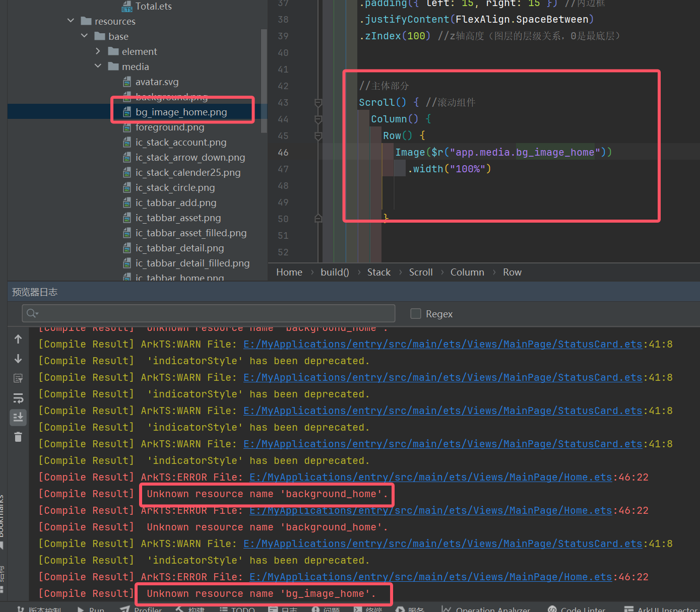
Task: Click build() in the editor breadcrumb
Action: (x=335, y=272)
